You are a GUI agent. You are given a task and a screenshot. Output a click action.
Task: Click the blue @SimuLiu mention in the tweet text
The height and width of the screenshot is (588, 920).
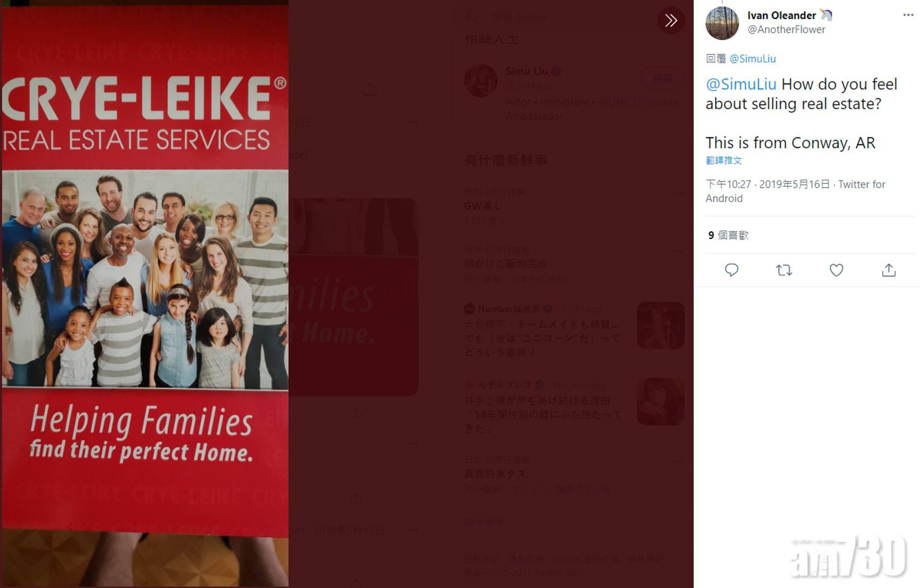pyautogui.click(x=741, y=84)
